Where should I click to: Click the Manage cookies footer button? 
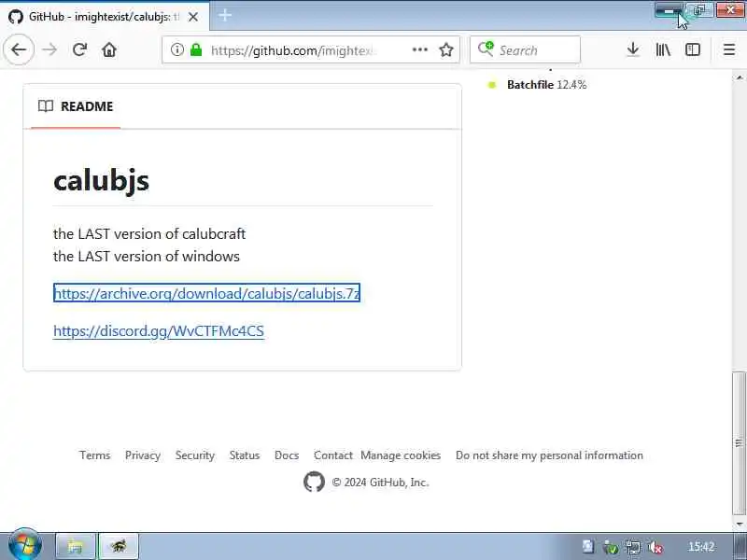click(x=401, y=455)
